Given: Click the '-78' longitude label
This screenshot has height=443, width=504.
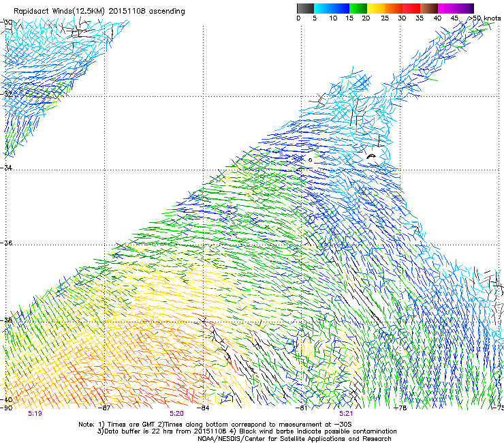Looking at the screenshot, I should pos(400,408).
